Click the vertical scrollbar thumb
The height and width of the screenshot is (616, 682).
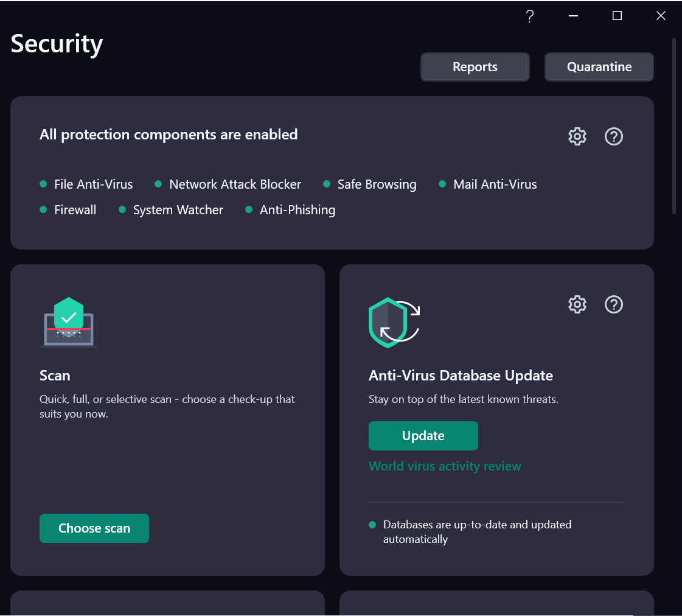tap(674, 125)
